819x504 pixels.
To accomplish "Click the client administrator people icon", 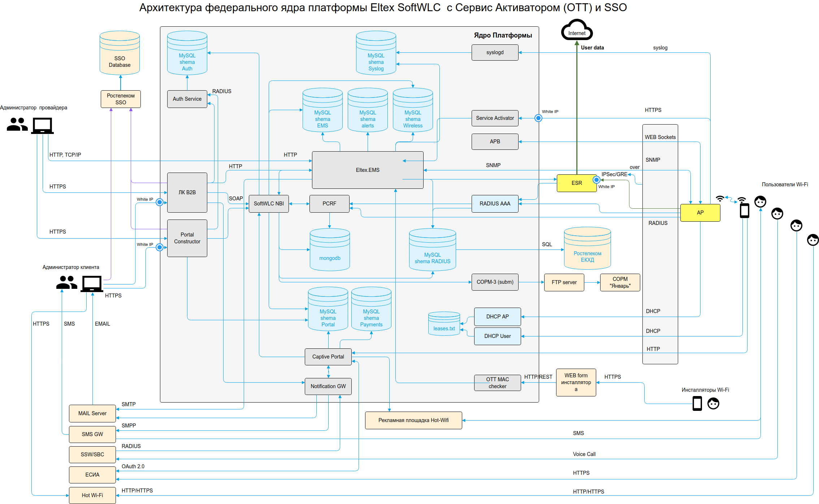I will 66,283.
